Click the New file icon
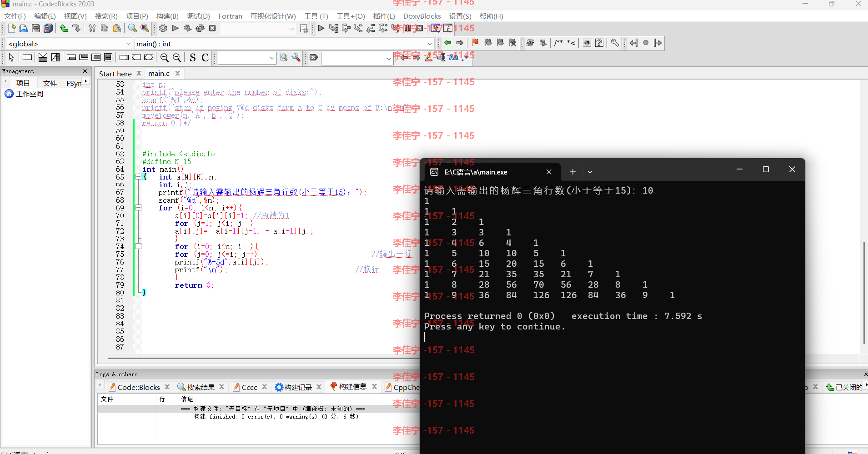The height and width of the screenshot is (454, 868). (12, 28)
